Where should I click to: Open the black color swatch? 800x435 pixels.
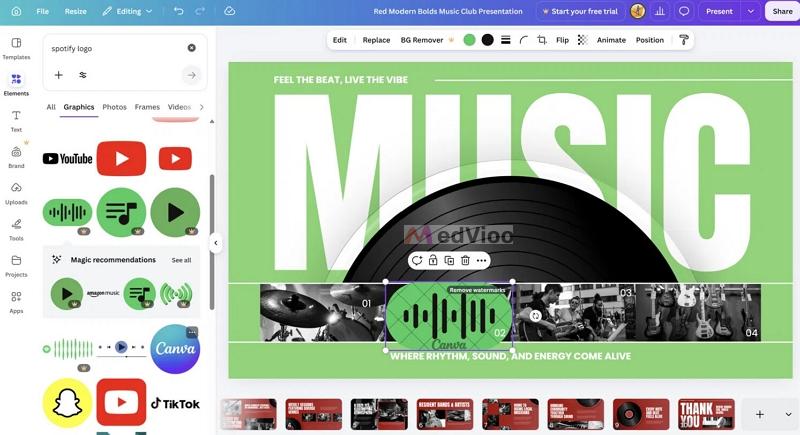coord(488,40)
